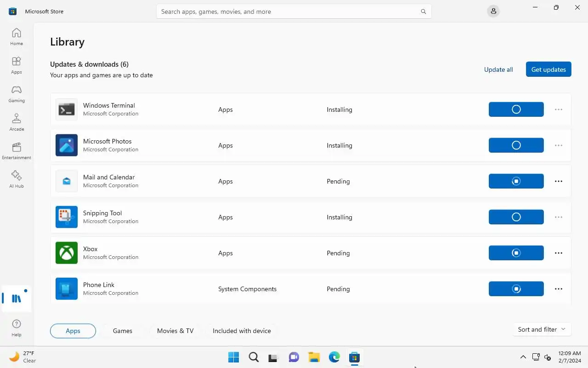Screen dimensions: 588x368
Task: Click the Xbox app icon
Action: pyautogui.click(x=67, y=253)
